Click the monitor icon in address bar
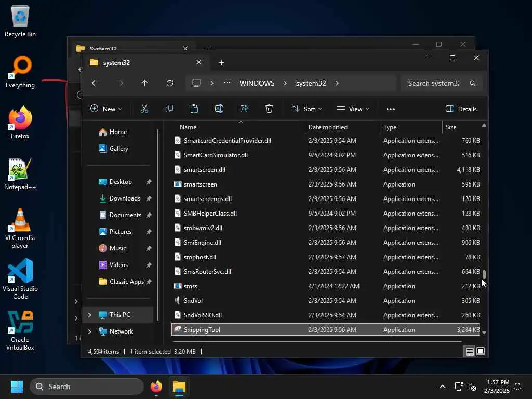 (196, 83)
